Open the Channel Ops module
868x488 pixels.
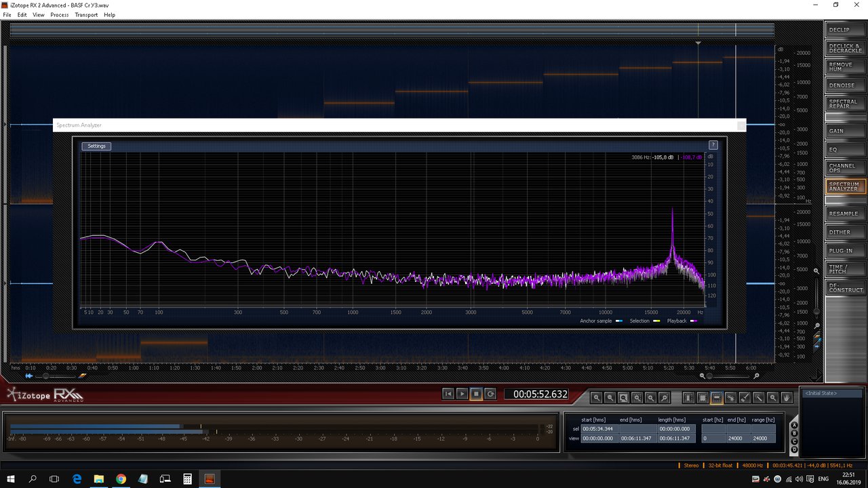(x=844, y=167)
